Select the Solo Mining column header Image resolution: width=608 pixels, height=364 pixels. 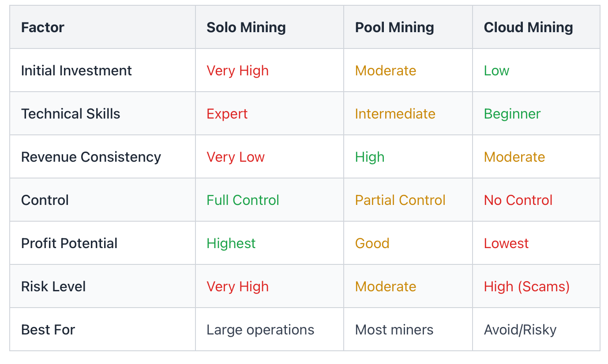coord(246,27)
